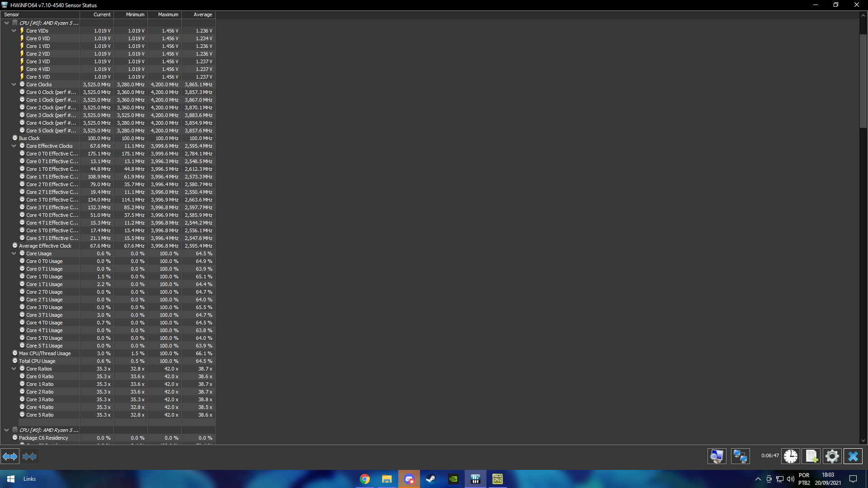Image resolution: width=868 pixels, height=488 pixels.
Task: Select the Core 3 T1 Effective Clock row
Action: (108, 207)
